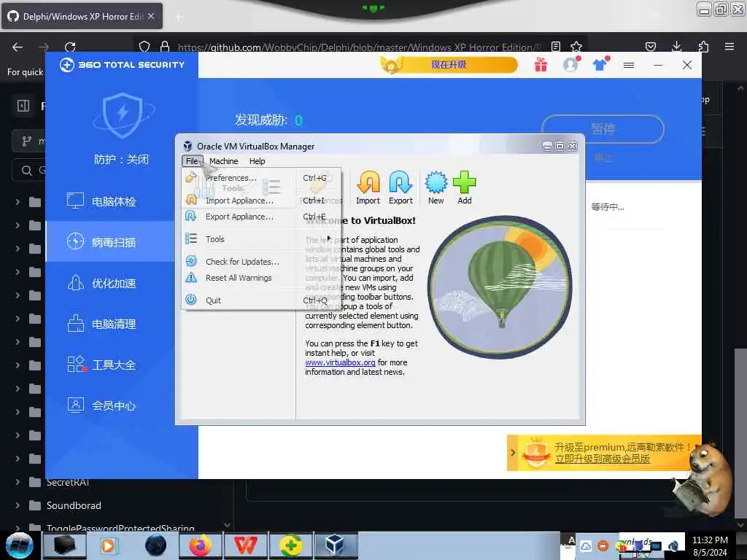747x560 pixels.
Task: Open the Firefox downloads arrow icon
Action: pos(676,46)
